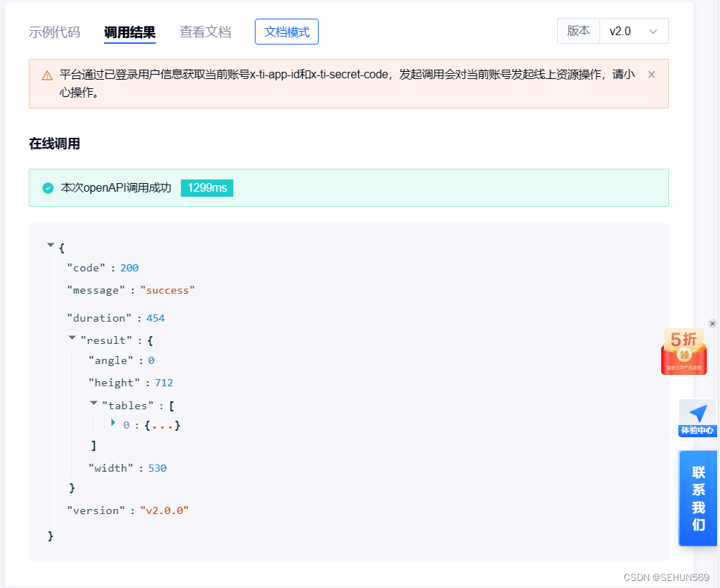This screenshot has width=720, height=588.
Task: Click the height value 712
Action: pos(164,383)
